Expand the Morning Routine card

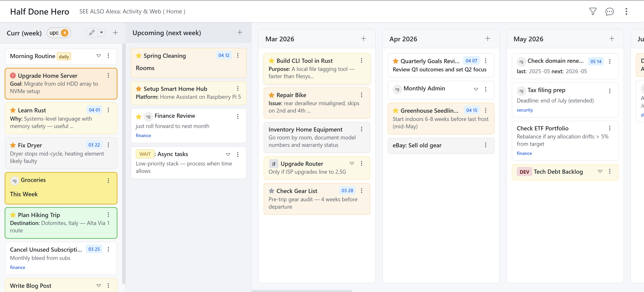[x=98, y=56]
